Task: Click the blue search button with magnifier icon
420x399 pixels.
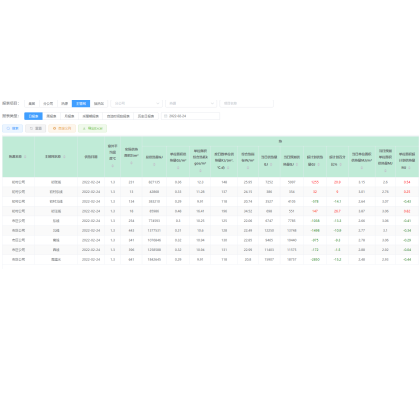Action: click(x=13, y=128)
